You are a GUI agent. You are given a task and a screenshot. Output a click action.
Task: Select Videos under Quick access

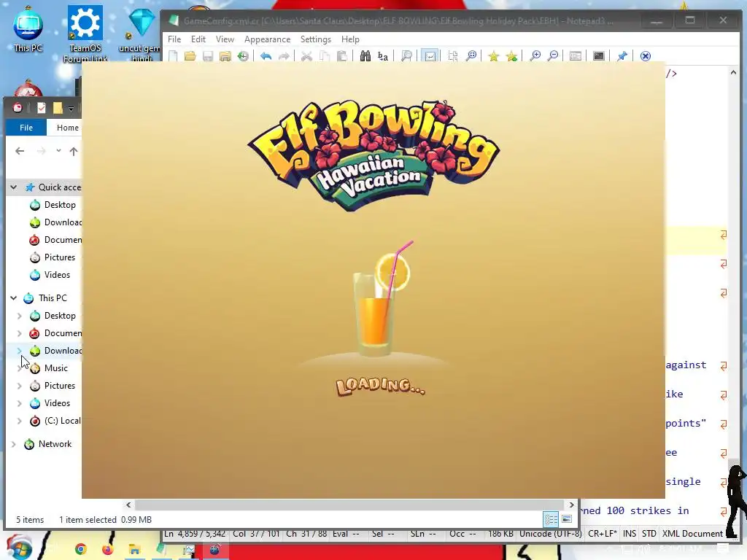[x=57, y=275]
